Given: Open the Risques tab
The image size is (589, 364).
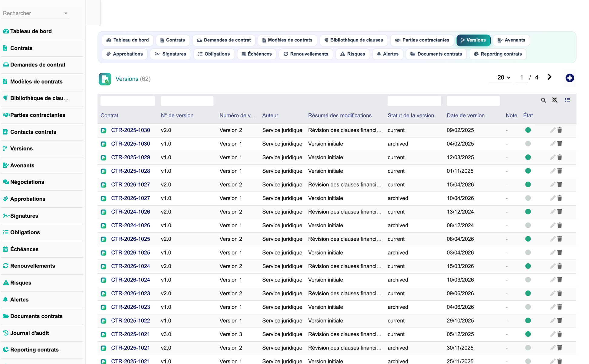Looking at the screenshot, I should coord(353,54).
